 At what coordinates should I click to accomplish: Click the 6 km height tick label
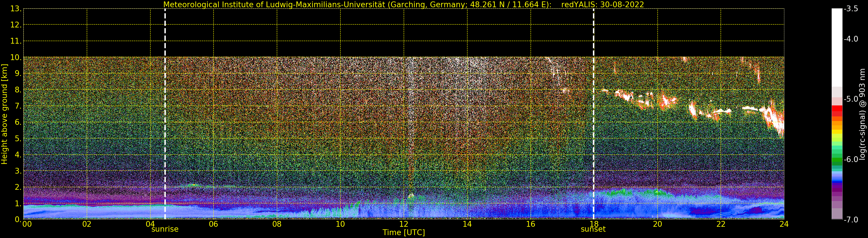18,122
